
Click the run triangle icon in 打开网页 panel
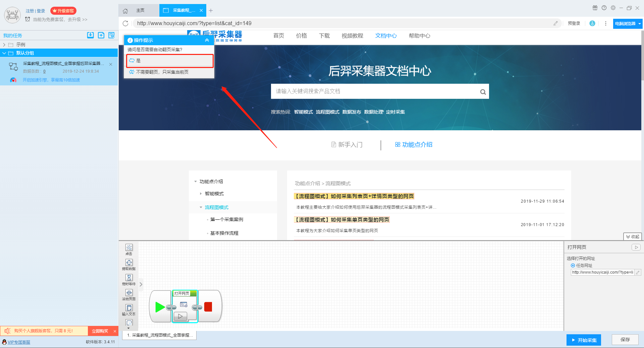pos(636,247)
